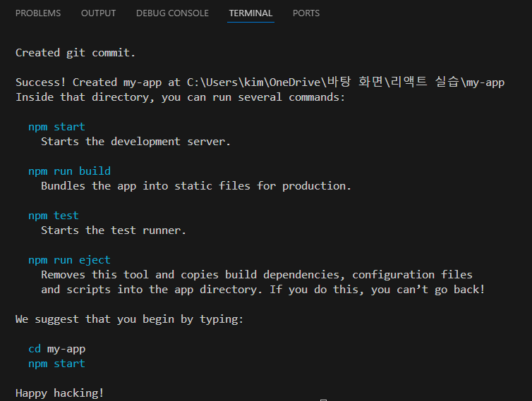
Task: Open the OUTPUT tab
Action: 98,13
